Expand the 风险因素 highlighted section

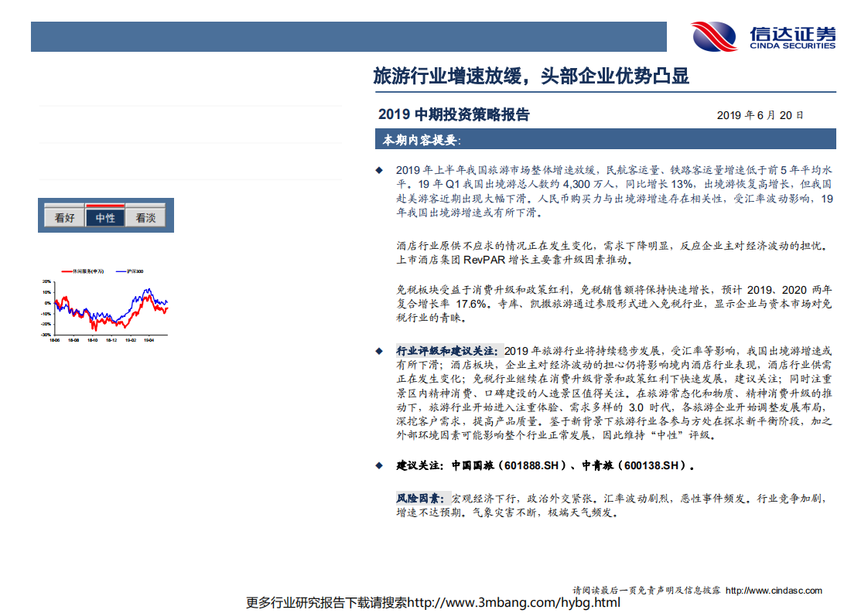point(419,499)
